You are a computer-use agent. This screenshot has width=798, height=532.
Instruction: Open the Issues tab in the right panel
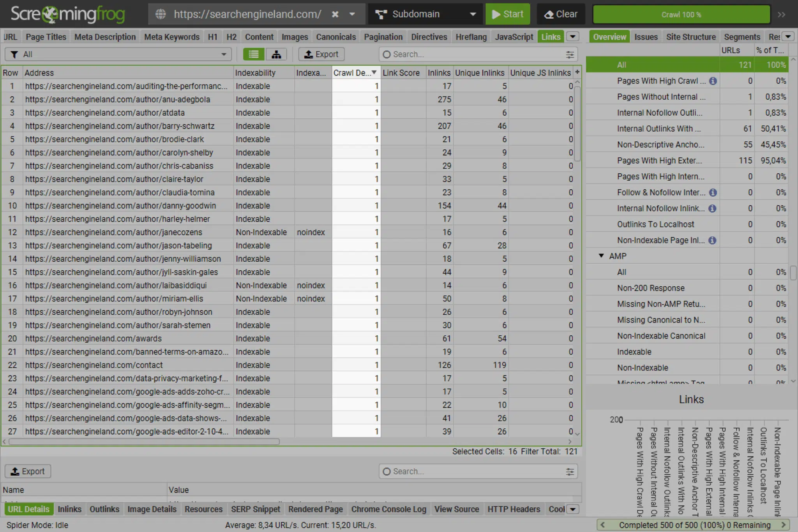pos(645,36)
